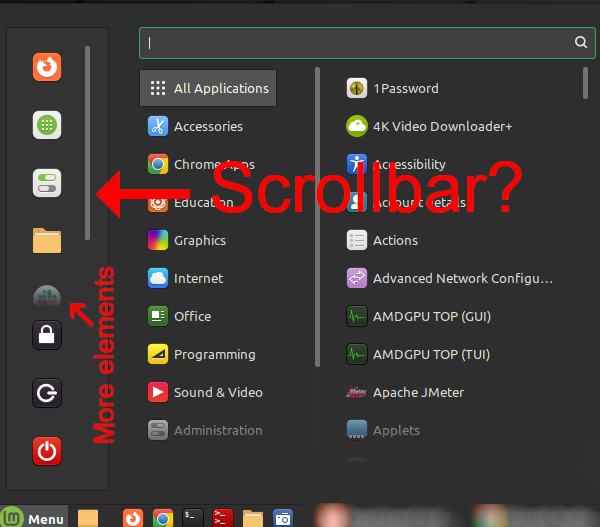
Task: Launch Software Manager from the favorites sidebar
Action: pyautogui.click(x=47, y=125)
